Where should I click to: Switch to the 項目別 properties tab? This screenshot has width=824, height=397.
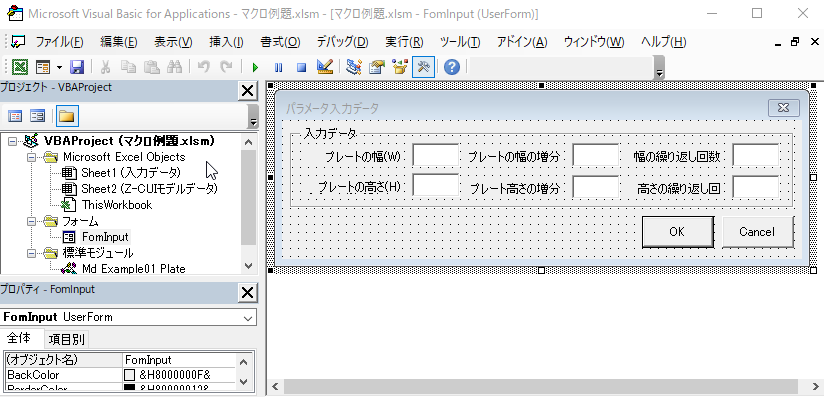(66, 340)
